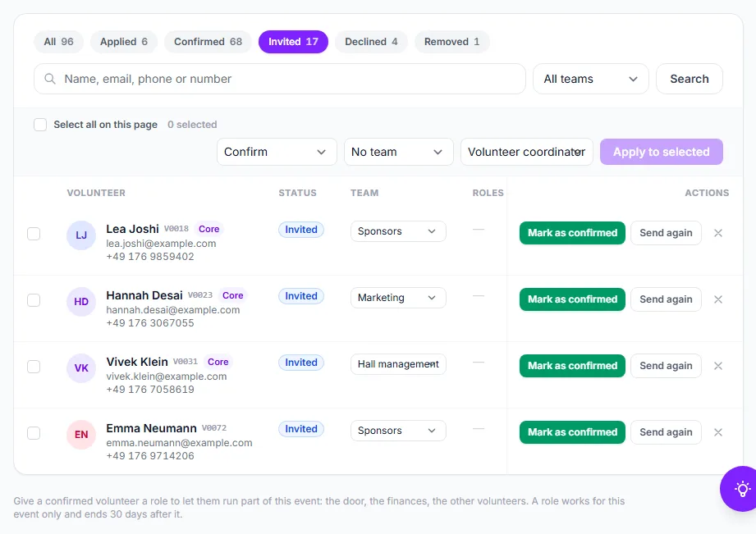This screenshot has height=534, width=756.
Task: Open the Confirmed 68 tab
Action: [208, 42]
